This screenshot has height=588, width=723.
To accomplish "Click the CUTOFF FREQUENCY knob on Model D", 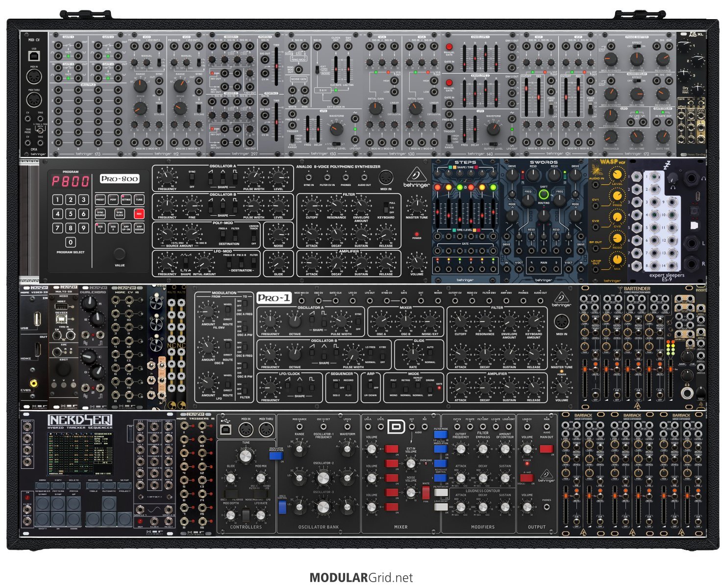I will point(461,449).
